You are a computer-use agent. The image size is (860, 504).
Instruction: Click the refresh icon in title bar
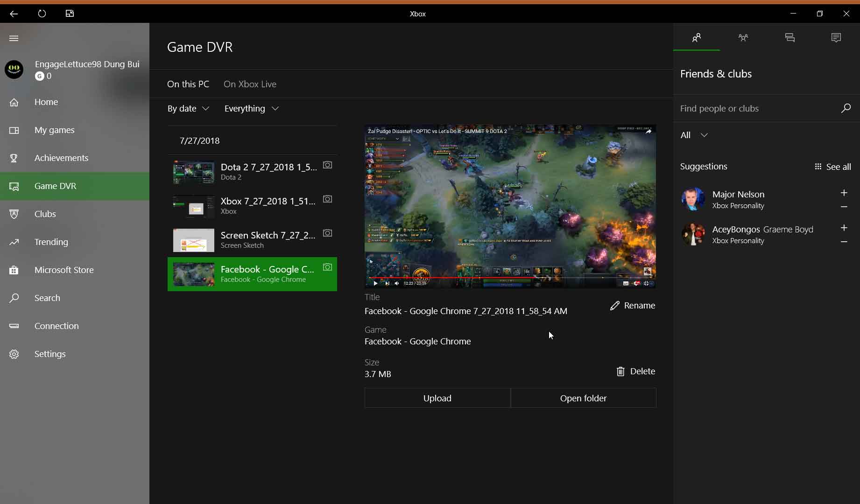click(x=42, y=14)
